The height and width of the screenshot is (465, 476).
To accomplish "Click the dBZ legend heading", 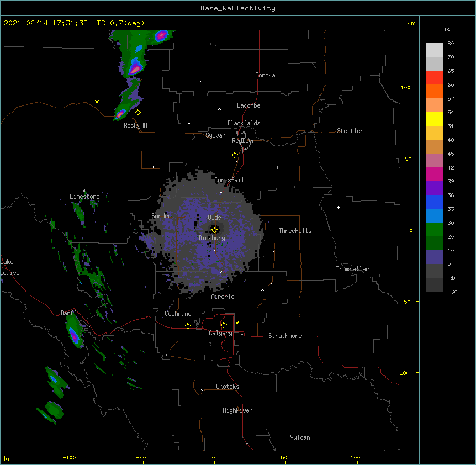I will (x=447, y=29).
